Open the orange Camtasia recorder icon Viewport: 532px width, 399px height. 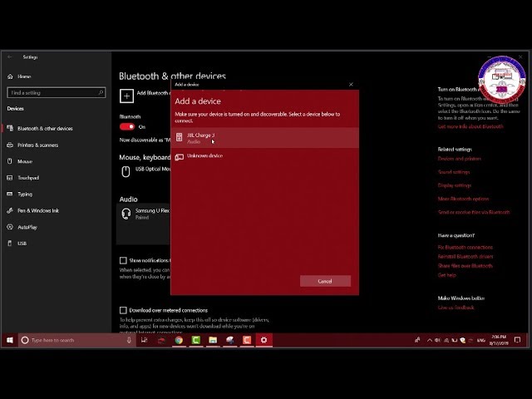point(247,340)
